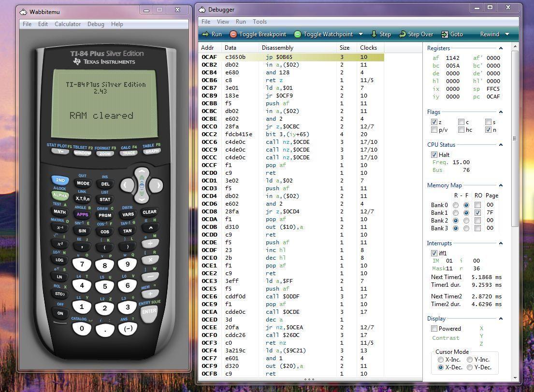Open the Wabbitemu Help menu
The height and width of the screenshot is (392, 534).
(x=117, y=24)
